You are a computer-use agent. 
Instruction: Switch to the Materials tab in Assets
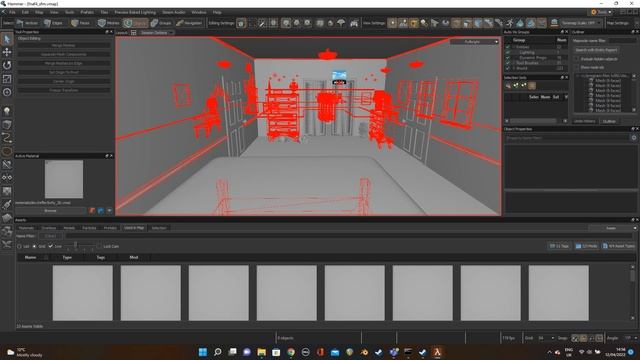(x=26, y=228)
